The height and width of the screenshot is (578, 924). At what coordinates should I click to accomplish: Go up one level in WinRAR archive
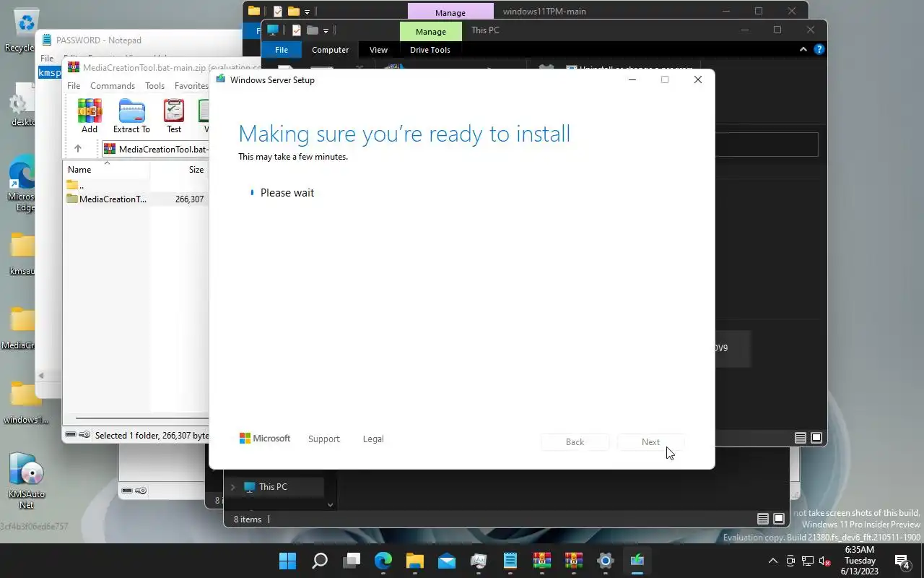pyautogui.click(x=78, y=149)
